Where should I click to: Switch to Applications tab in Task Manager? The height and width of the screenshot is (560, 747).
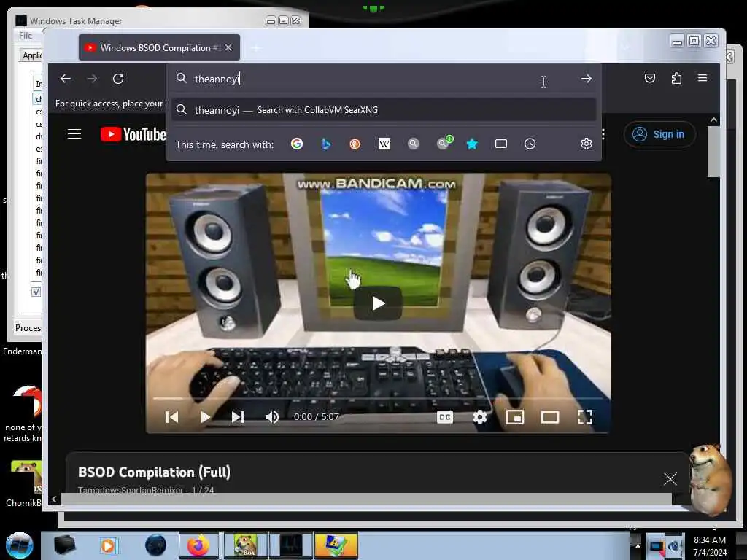(32, 55)
